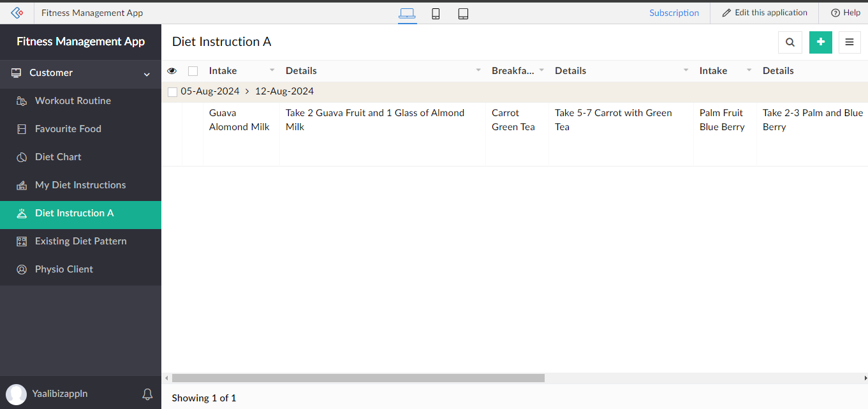Switch to tablet preview icon

pos(463,13)
